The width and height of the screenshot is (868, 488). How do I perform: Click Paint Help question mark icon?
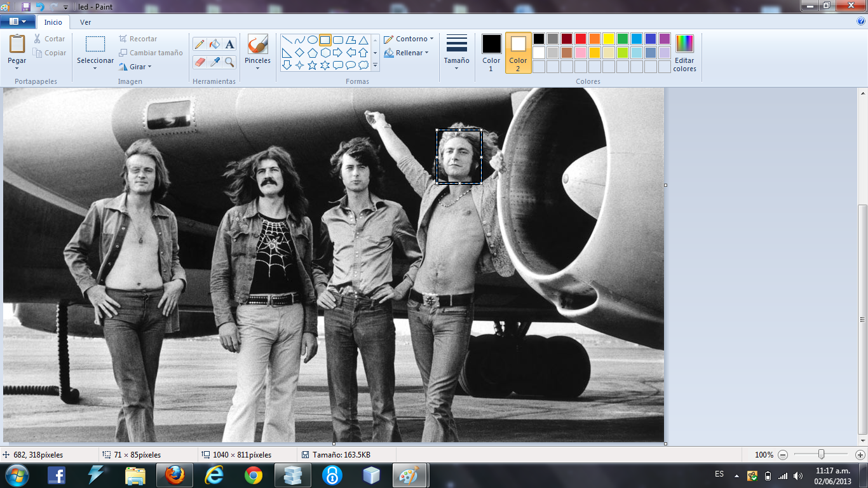(x=861, y=21)
